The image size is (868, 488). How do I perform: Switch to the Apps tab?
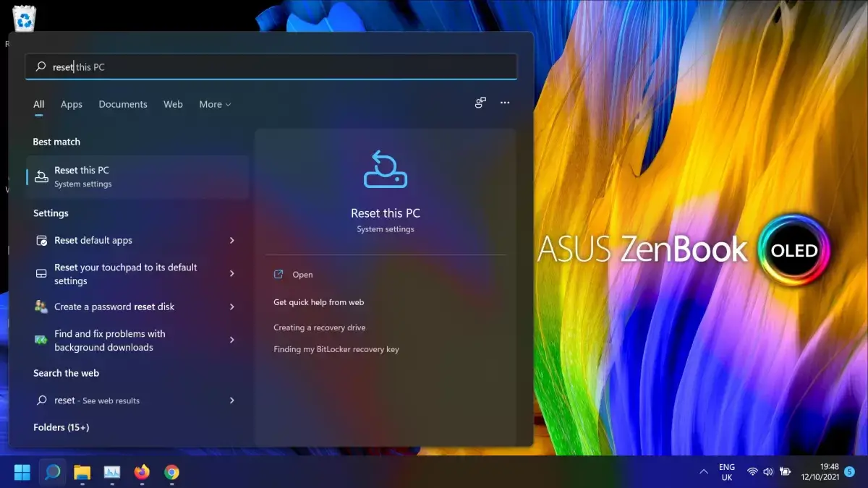click(72, 104)
